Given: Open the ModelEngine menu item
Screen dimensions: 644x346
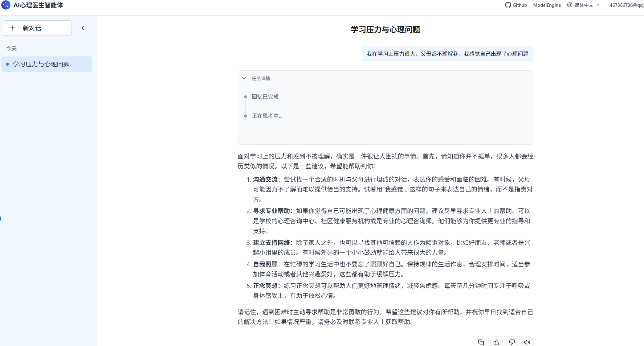Looking at the screenshot, I should point(547,5).
